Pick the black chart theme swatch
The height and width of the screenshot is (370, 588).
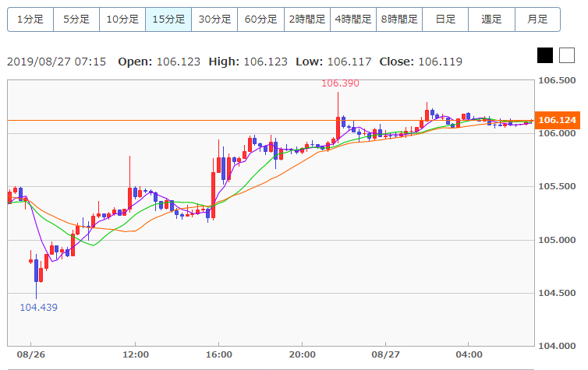545,55
